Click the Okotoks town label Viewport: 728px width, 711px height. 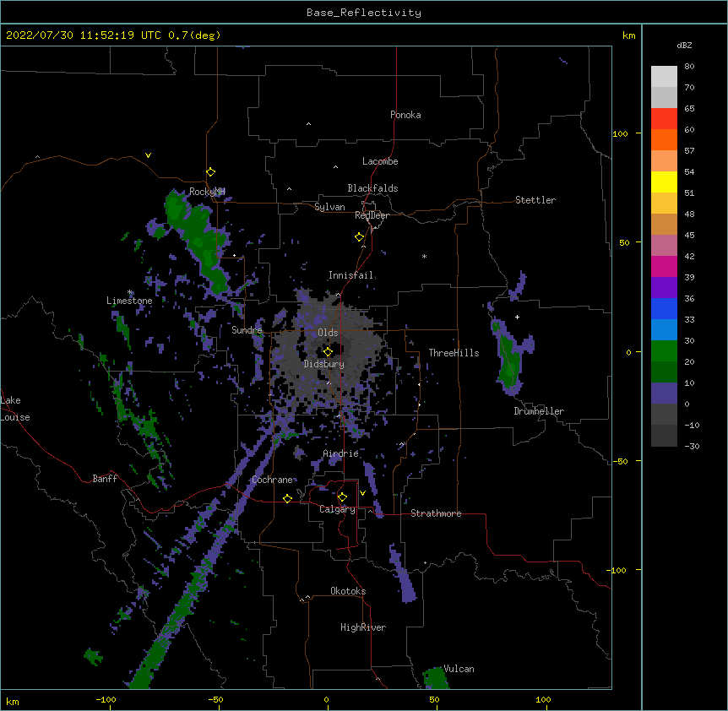point(348,591)
